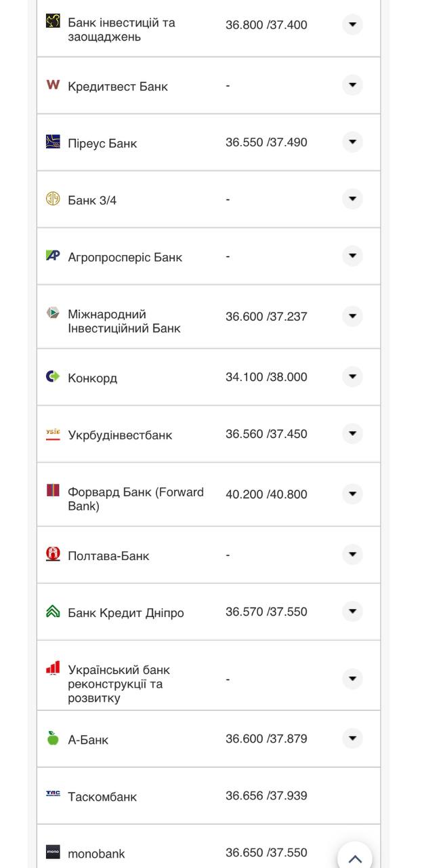422x868 pixels.
Task: Click the Кредитвест Банк logo icon
Action: click(x=53, y=85)
